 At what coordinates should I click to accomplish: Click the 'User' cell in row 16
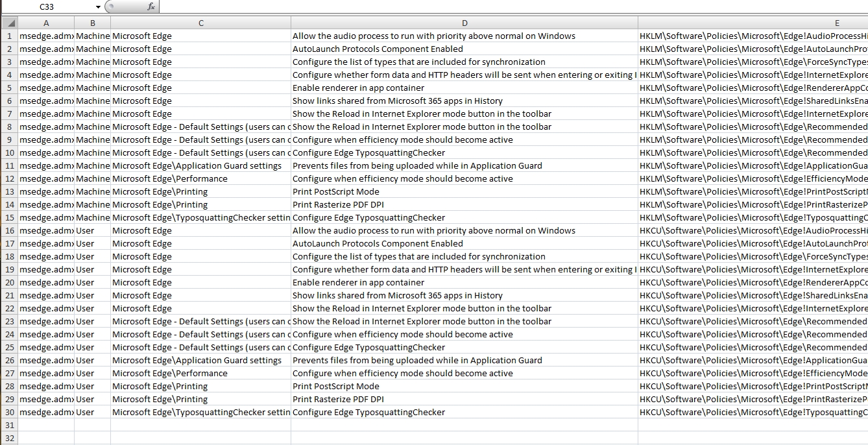click(92, 230)
